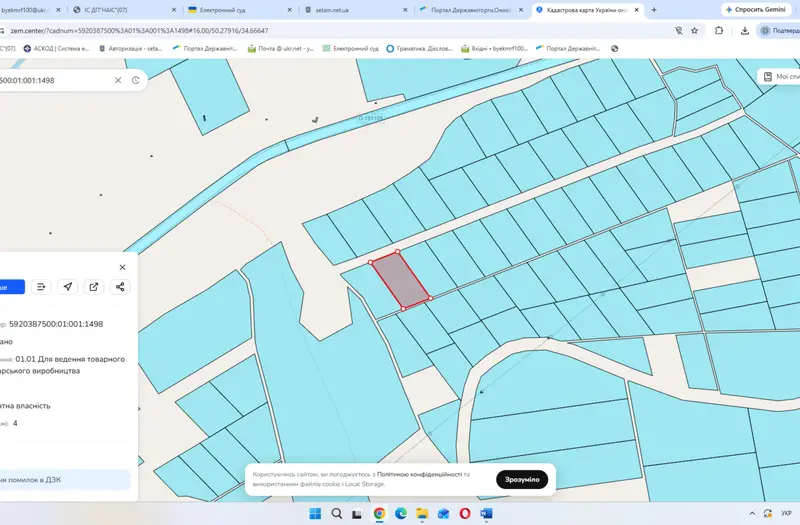
Task: Click the navigate arrow icon in parcel panel
Action: pos(68,287)
